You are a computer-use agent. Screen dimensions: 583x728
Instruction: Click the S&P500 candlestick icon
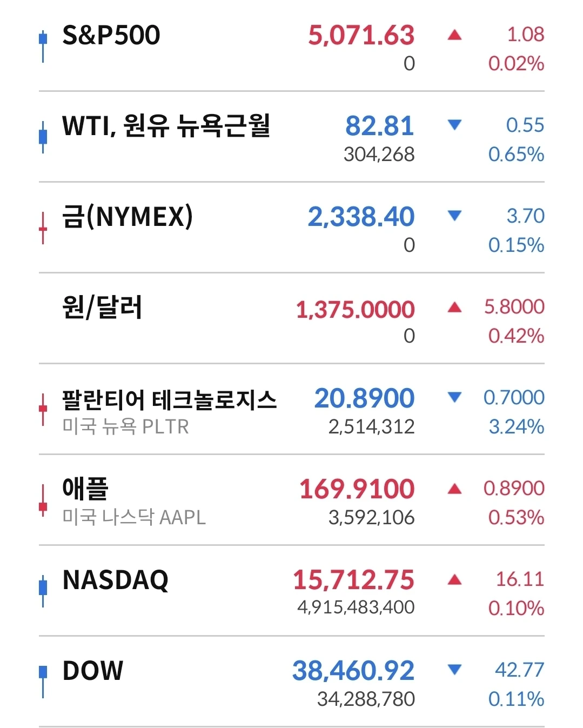(43, 45)
